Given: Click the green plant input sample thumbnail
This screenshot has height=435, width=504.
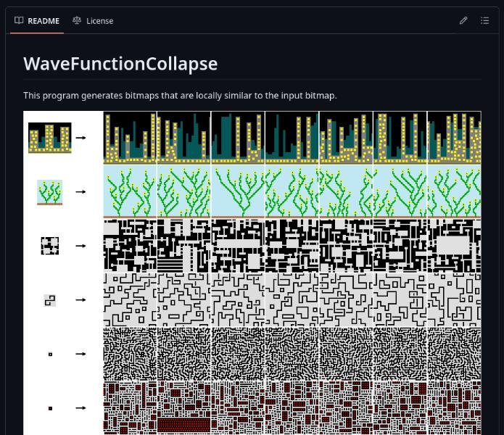Looking at the screenshot, I should [49, 192].
